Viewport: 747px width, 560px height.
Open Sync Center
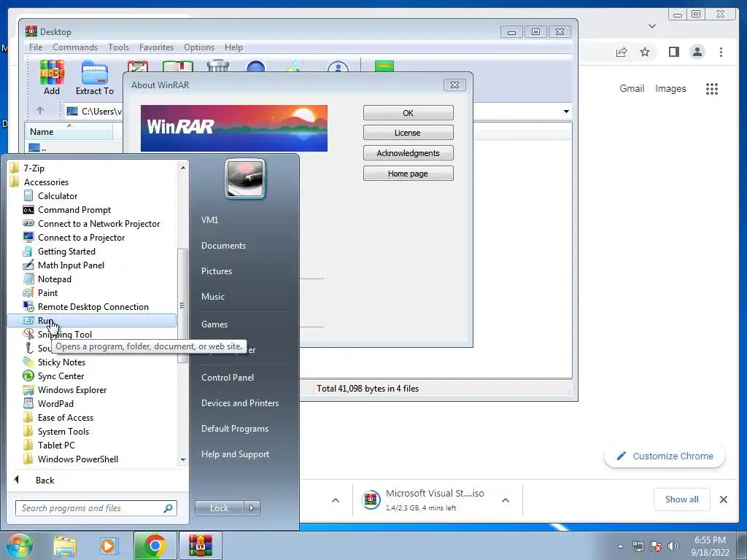[x=61, y=376]
